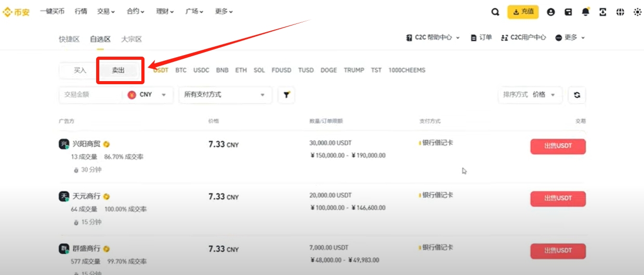Click the Binance 币安 logo
This screenshot has height=275, width=644.
[16, 11]
